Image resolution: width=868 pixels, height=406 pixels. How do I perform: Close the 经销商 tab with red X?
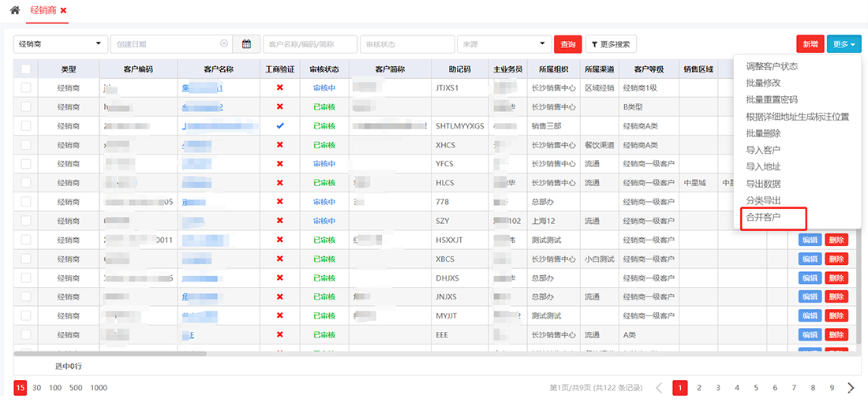64,10
